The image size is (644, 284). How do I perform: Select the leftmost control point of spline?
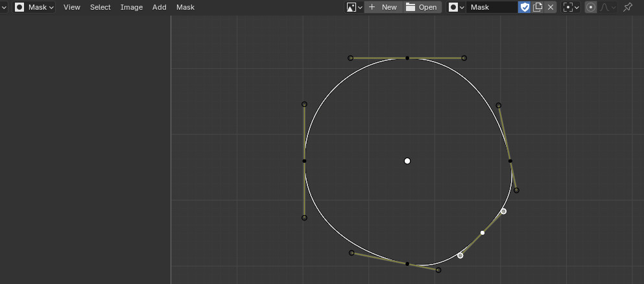(x=304, y=161)
